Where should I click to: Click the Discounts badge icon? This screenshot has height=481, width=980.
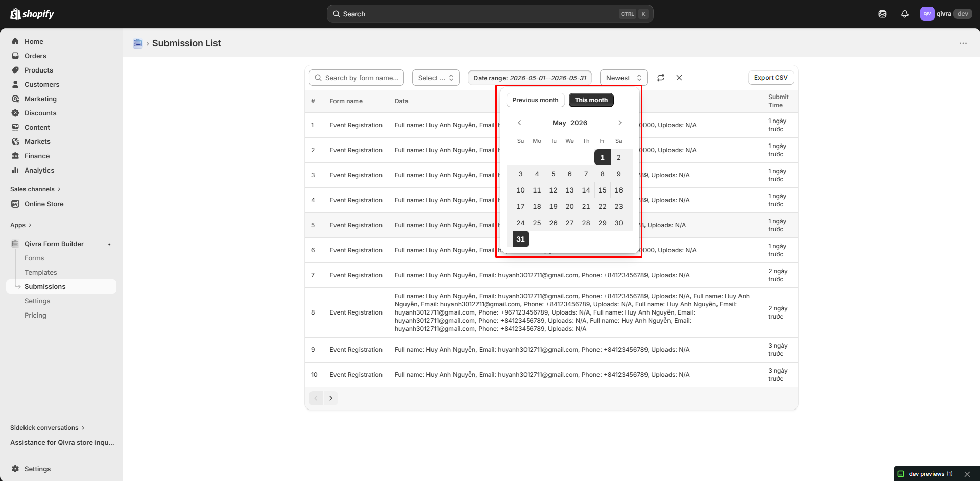[15, 113]
